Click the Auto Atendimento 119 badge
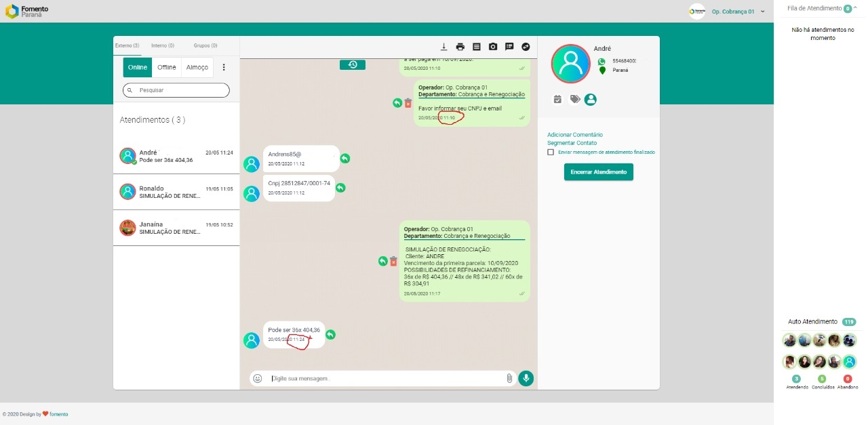 849,322
